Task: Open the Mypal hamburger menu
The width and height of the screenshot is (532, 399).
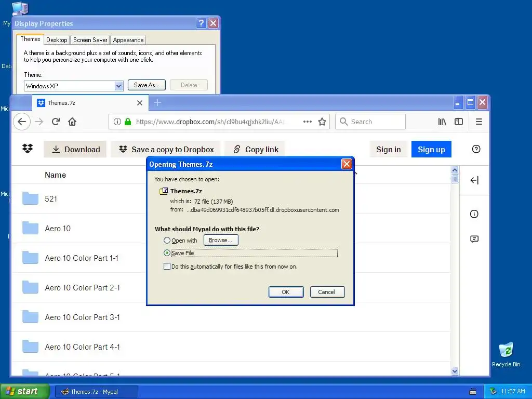Action: (x=478, y=122)
